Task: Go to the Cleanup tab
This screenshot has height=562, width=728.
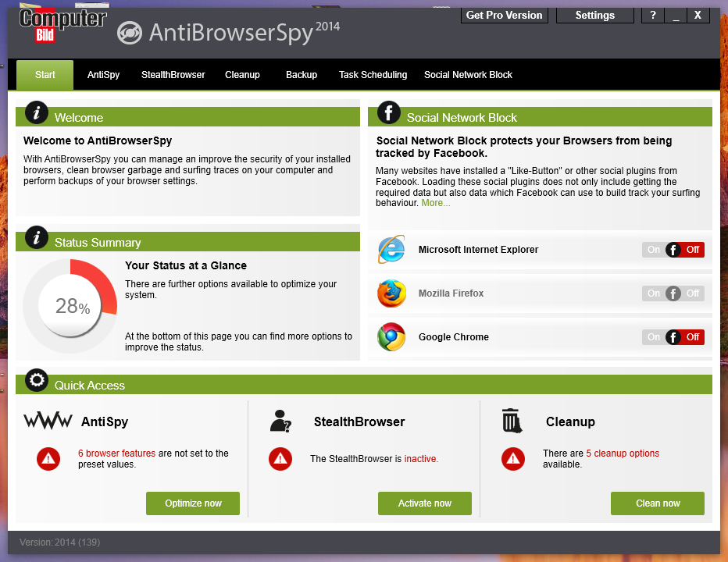Action: [x=242, y=75]
